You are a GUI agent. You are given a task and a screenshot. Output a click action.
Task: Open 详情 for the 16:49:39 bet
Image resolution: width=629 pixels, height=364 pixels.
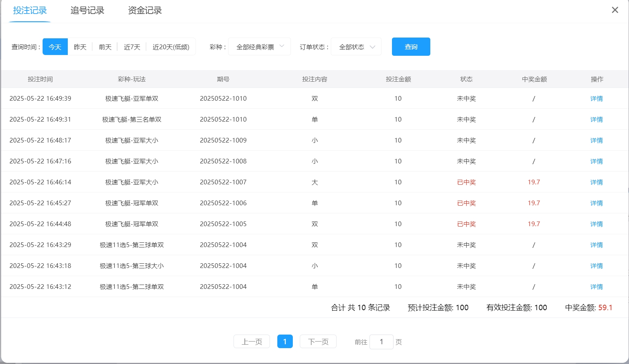596,99
